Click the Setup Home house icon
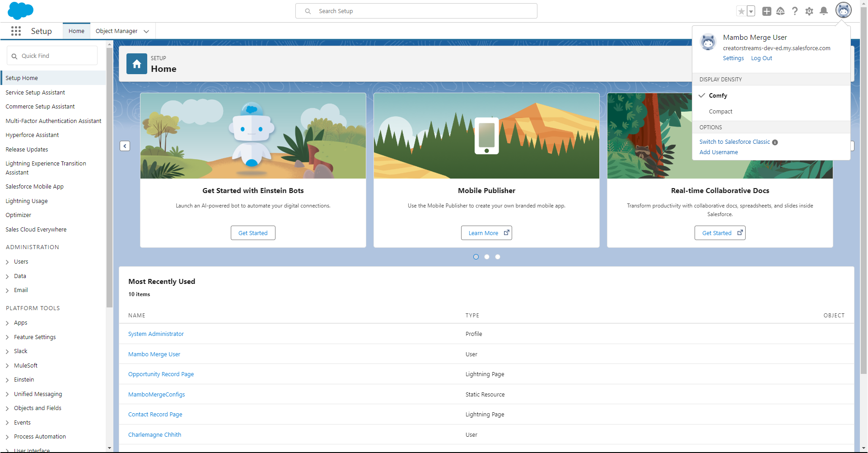The image size is (868, 453). (136, 64)
